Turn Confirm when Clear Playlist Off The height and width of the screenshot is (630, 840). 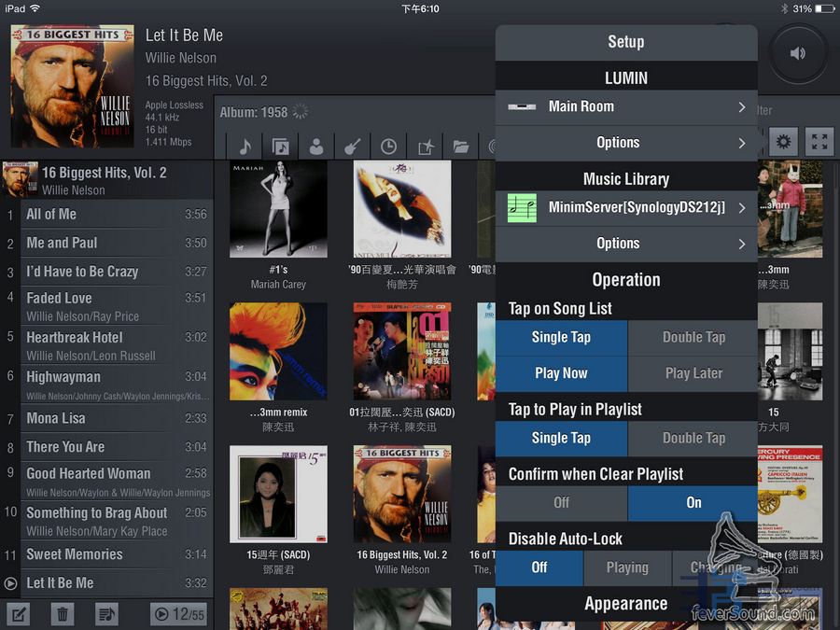click(561, 503)
